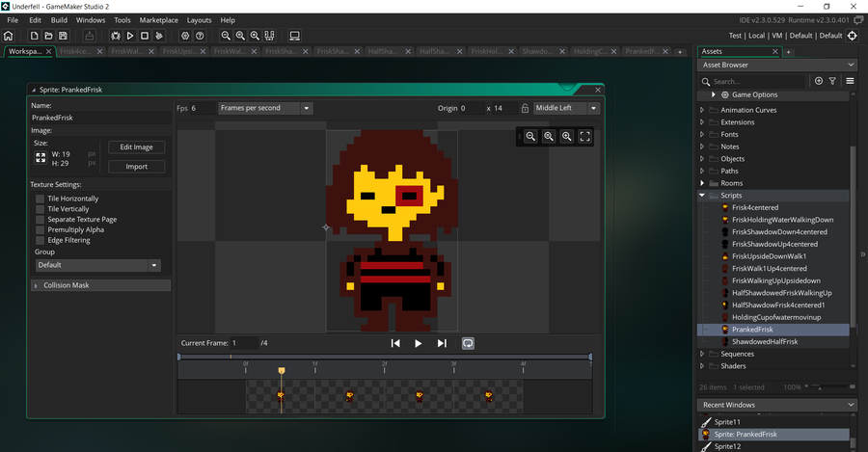Click the target manager crosshair icon
The image size is (868, 452).
click(853, 36)
